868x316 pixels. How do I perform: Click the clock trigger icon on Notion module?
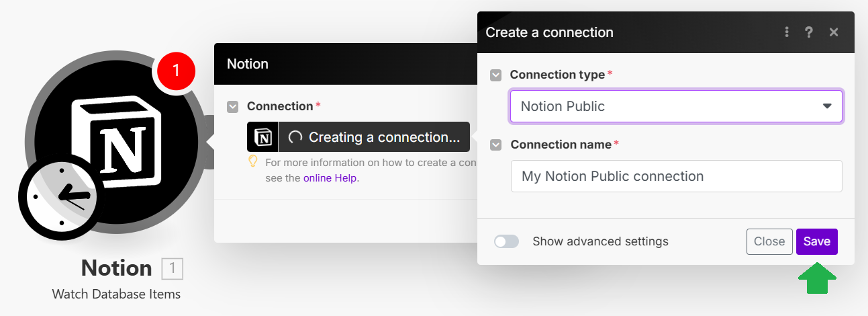58,196
